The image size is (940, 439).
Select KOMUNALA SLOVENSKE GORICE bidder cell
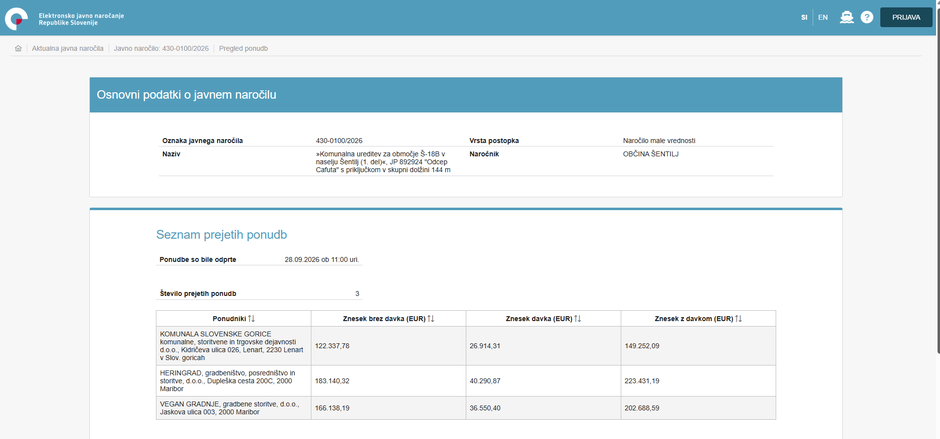pos(233,346)
